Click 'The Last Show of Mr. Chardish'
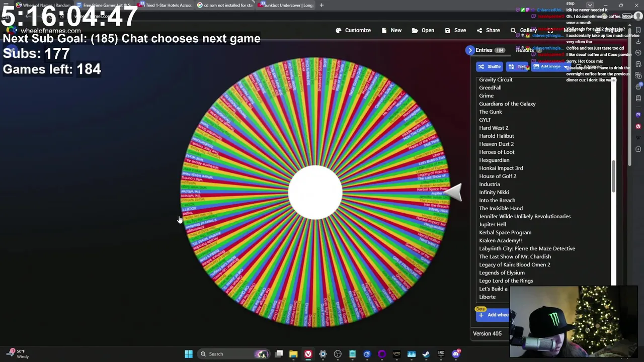The height and width of the screenshot is (362, 644). 515,256
